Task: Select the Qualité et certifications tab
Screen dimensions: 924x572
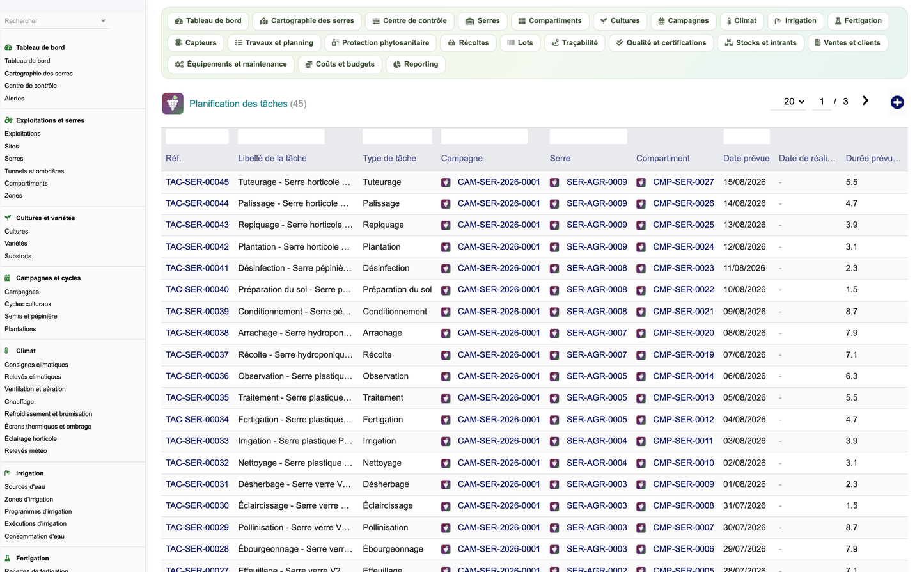Action: pos(661,43)
